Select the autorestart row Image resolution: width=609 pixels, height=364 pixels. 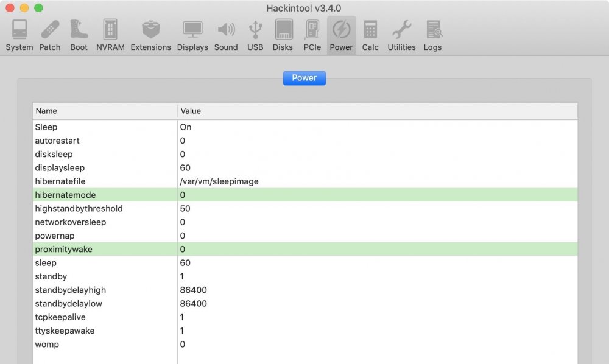[x=305, y=141]
